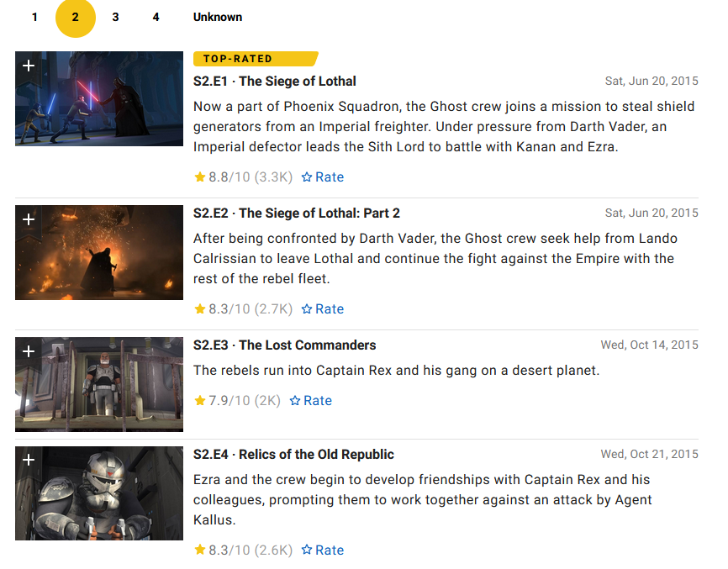The width and height of the screenshot is (728, 569).
Task: Select season 4 tab
Action: [x=156, y=17]
